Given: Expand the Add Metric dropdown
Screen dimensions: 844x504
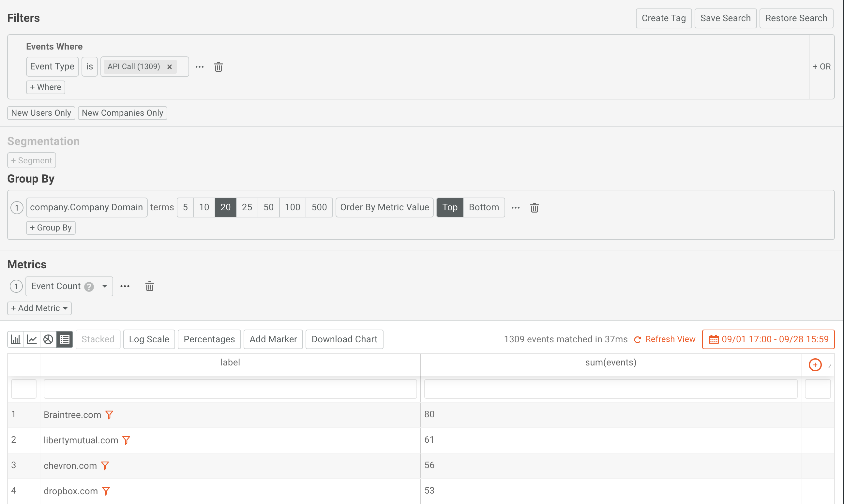Looking at the screenshot, I should click(39, 308).
